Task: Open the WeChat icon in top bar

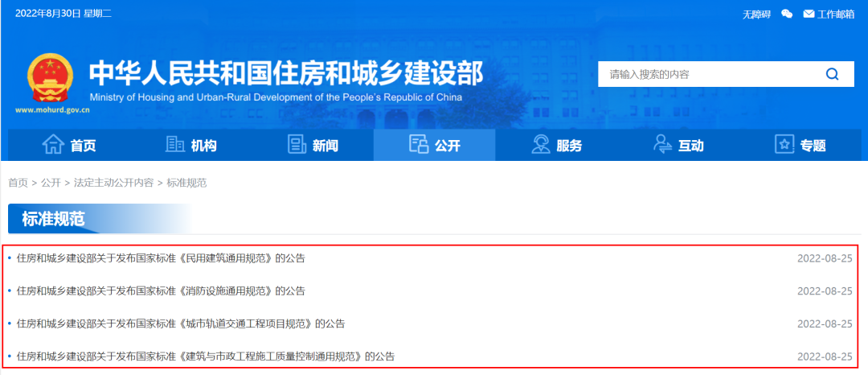Action: pyautogui.click(x=787, y=14)
